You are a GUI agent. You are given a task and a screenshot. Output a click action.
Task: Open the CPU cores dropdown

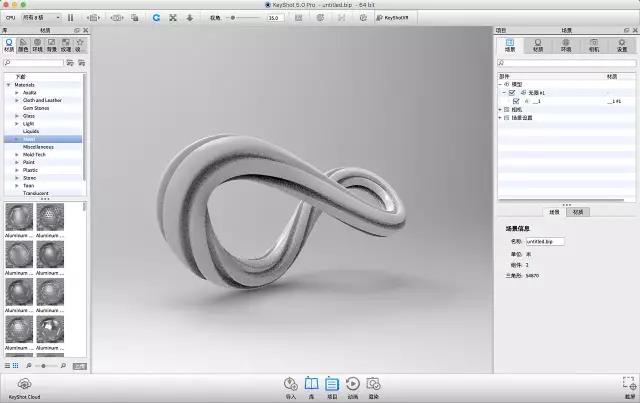[41, 18]
